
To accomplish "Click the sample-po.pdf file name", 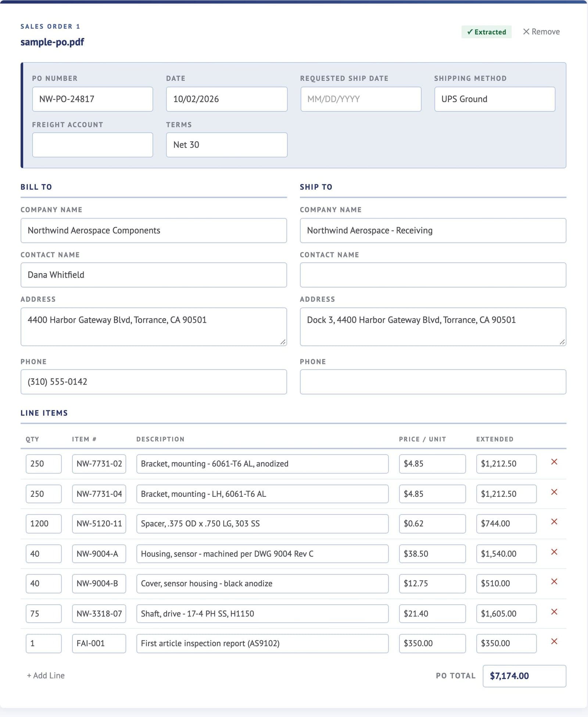I will (x=52, y=42).
